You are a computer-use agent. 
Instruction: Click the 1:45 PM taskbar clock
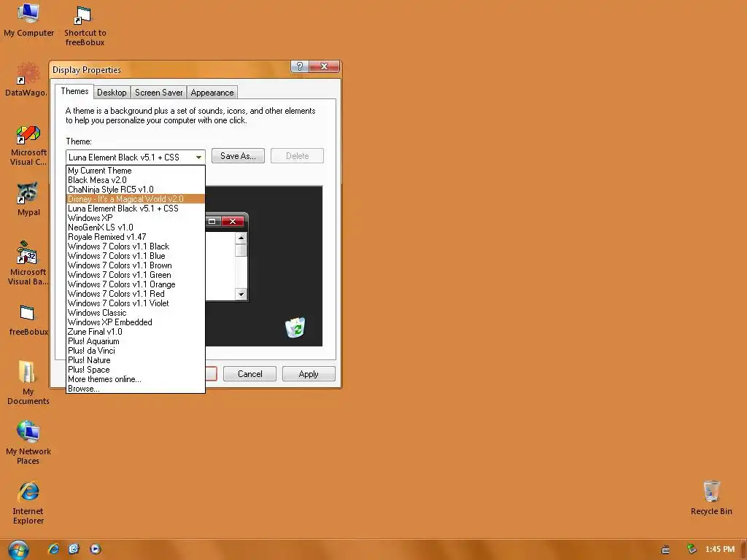pyautogui.click(x=720, y=549)
